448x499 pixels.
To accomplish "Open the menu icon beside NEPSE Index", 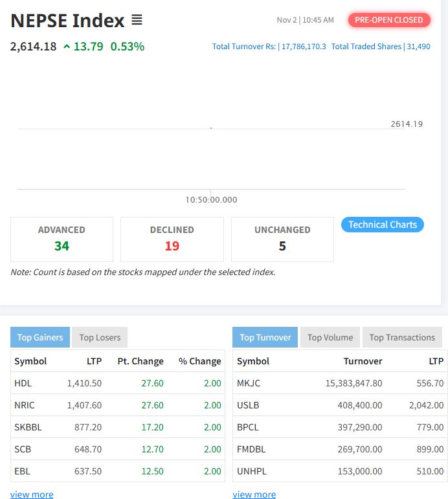I will (x=137, y=20).
